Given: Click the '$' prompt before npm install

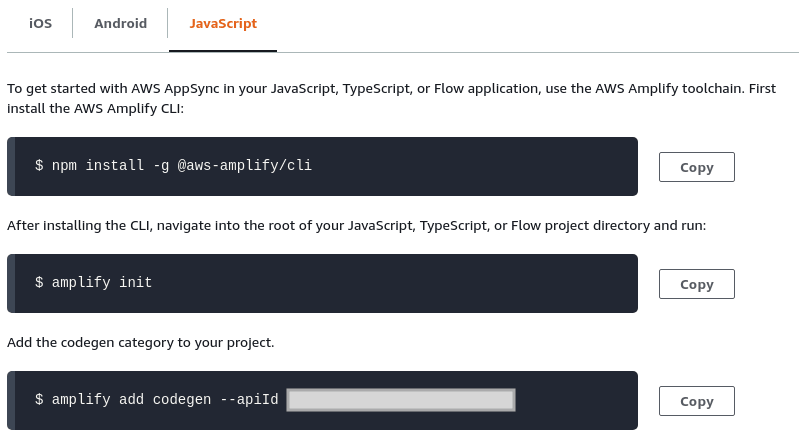Looking at the screenshot, I should pyautogui.click(x=39, y=166).
